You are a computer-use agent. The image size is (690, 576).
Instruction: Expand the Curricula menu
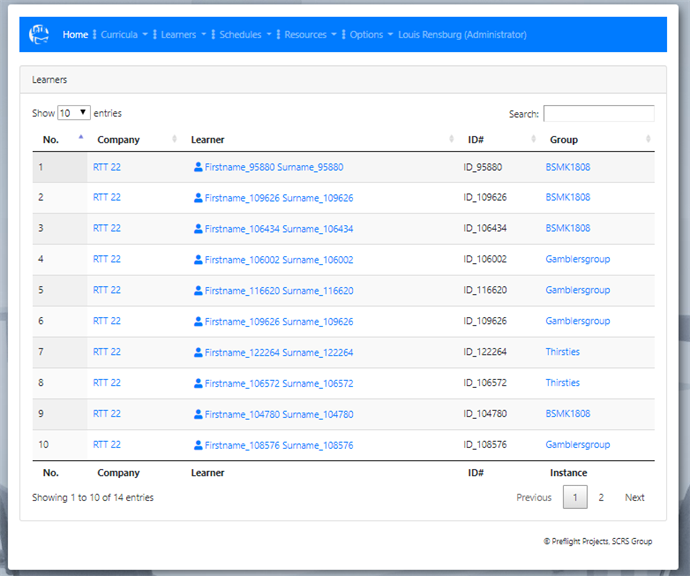[122, 35]
